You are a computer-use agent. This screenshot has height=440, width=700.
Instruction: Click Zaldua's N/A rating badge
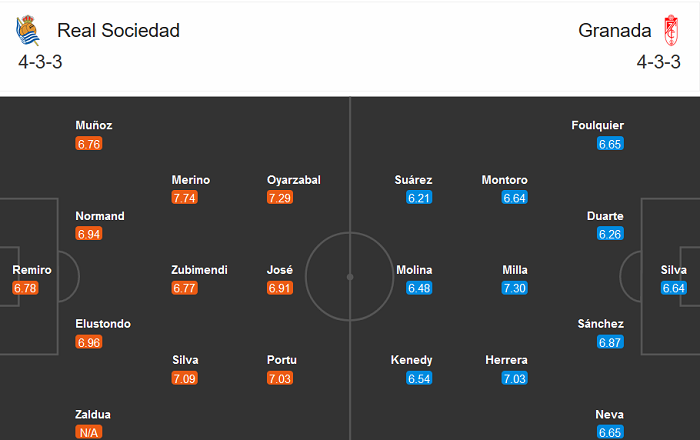[x=89, y=432]
